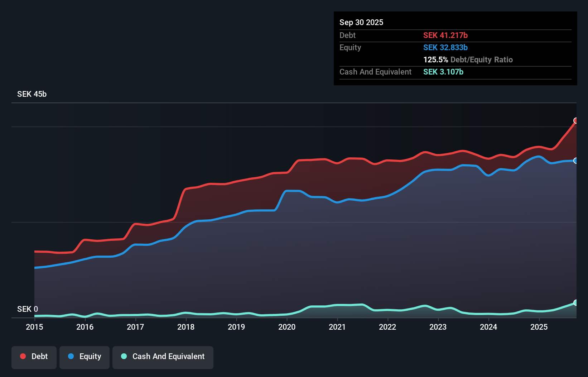Select the 2025 year label

[x=539, y=327]
